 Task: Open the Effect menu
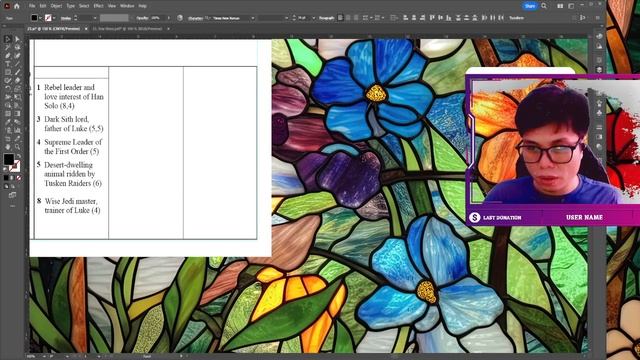tap(98, 6)
